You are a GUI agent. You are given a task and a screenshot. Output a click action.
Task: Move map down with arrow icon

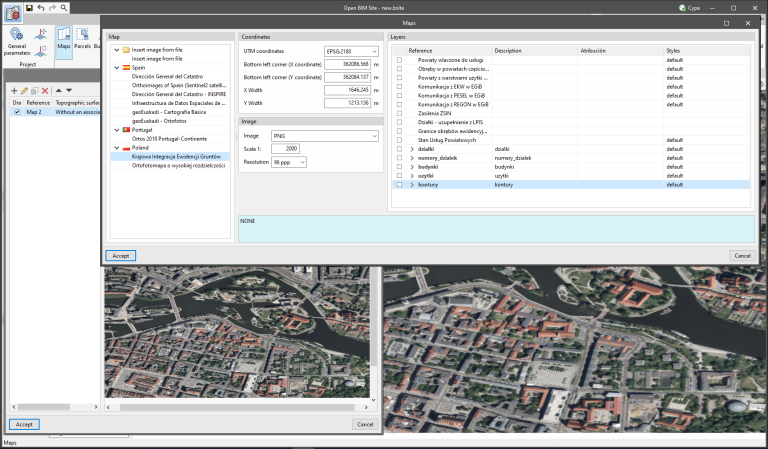[68, 90]
